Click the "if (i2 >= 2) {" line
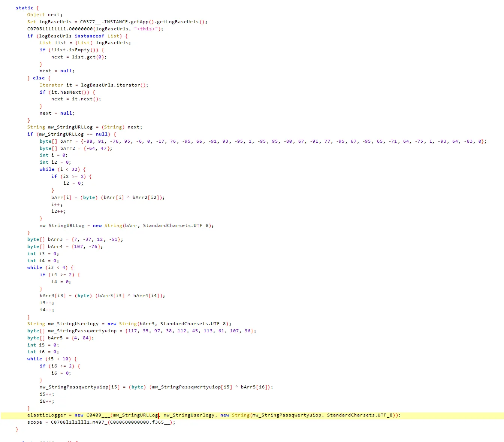This screenshot has height=442, width=504. 72,176
